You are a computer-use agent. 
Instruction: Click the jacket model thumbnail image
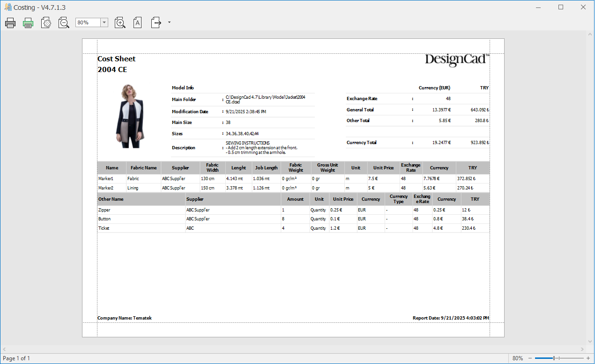[x=130, y=116]
